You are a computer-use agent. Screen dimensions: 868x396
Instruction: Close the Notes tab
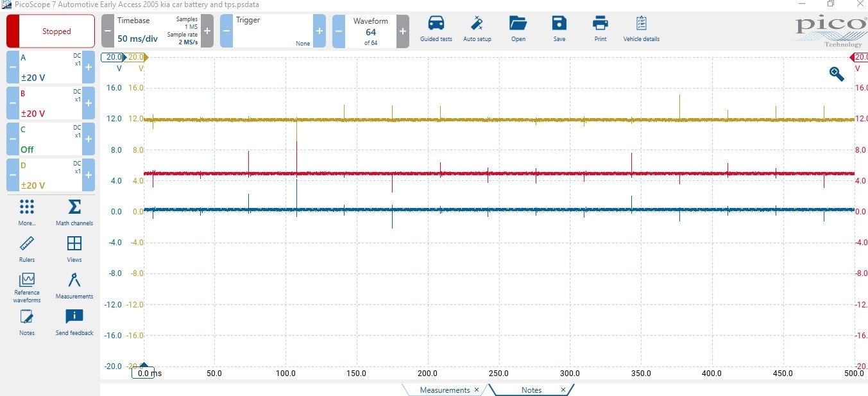click(563, 390)
